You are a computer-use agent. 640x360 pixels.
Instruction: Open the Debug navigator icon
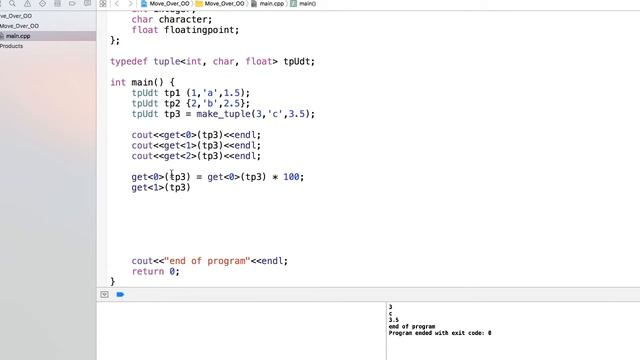tap(58, 3)
